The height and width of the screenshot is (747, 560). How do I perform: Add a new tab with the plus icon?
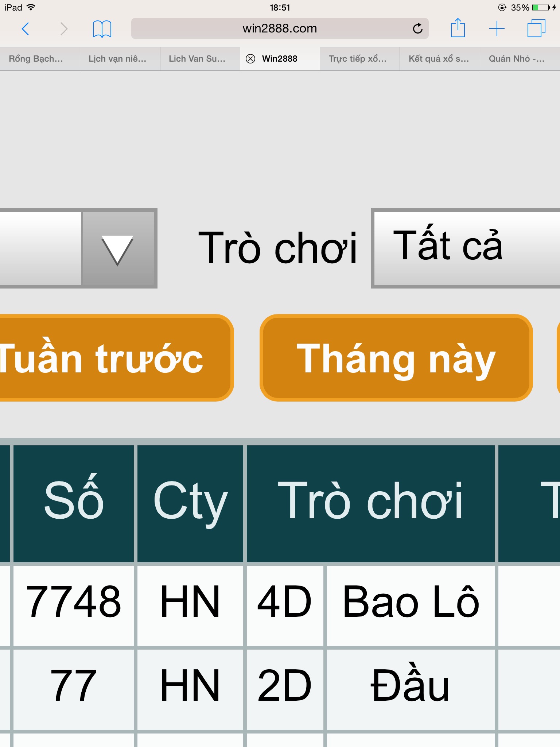tap(497, 28)
